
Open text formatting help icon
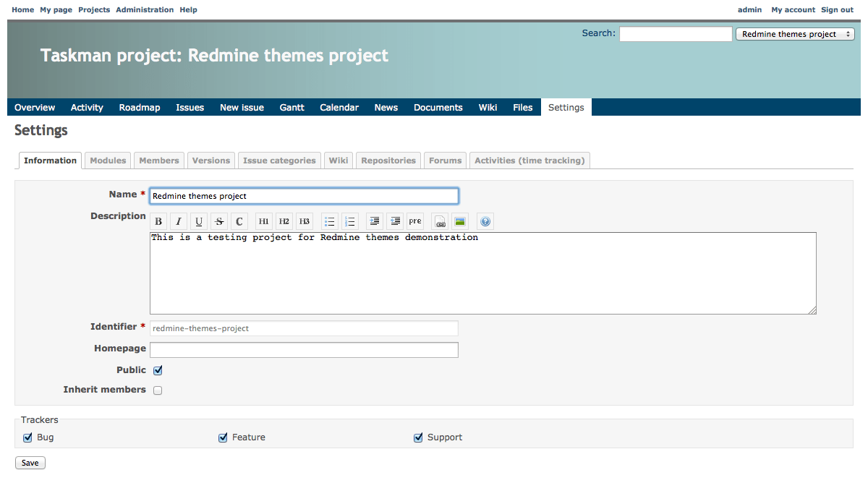[x=485, y=221]
